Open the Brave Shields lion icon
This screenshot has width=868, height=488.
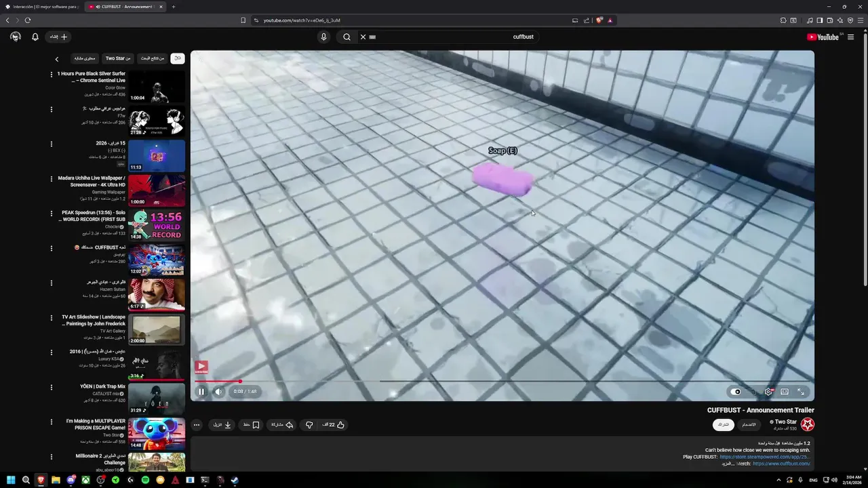599,20
